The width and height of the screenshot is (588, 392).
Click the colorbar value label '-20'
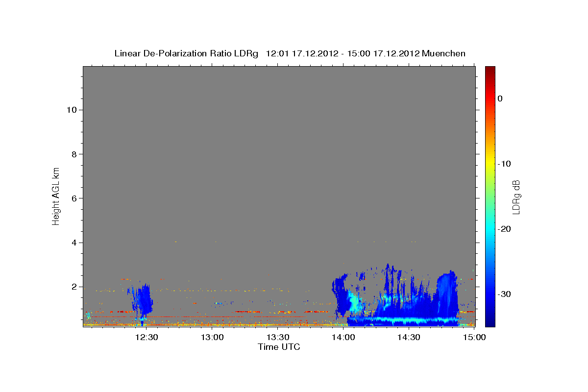pos(505,229)
